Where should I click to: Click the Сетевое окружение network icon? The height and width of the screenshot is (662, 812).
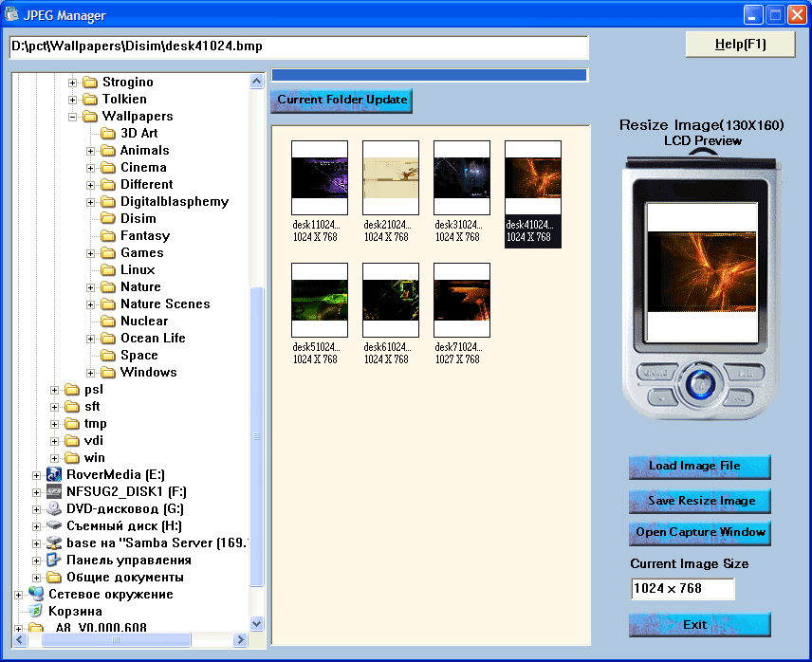(36, 595)
